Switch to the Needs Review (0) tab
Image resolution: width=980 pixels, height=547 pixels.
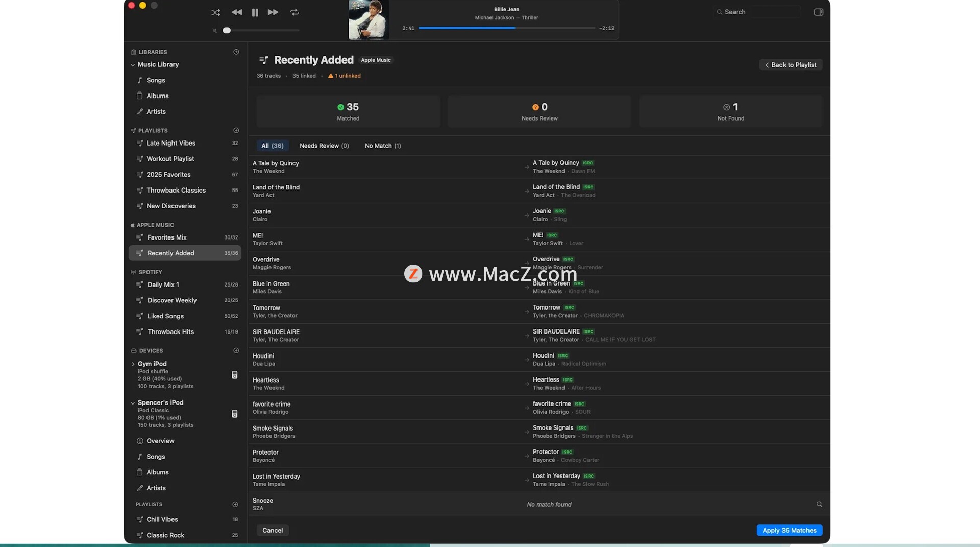click(x=324, y=146)
